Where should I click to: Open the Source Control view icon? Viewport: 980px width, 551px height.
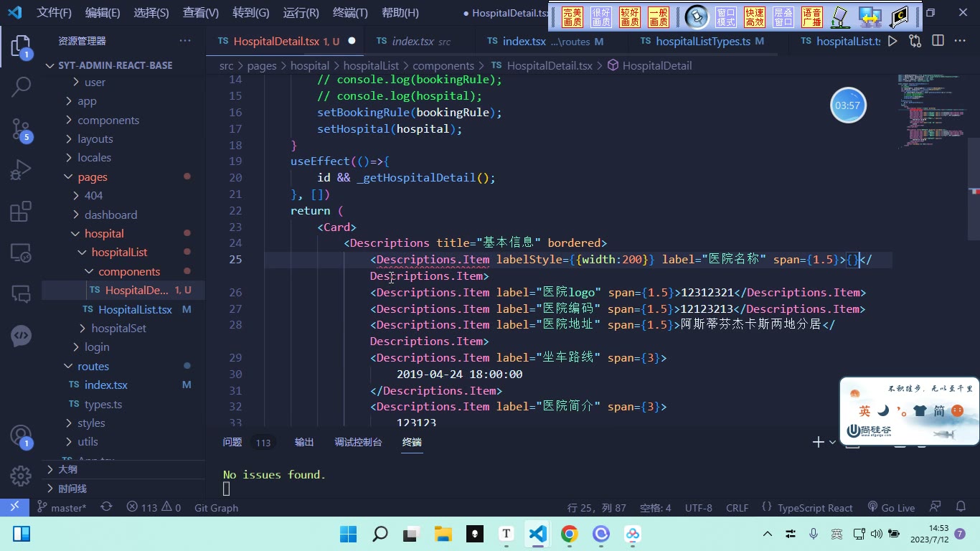coord(21,129)
